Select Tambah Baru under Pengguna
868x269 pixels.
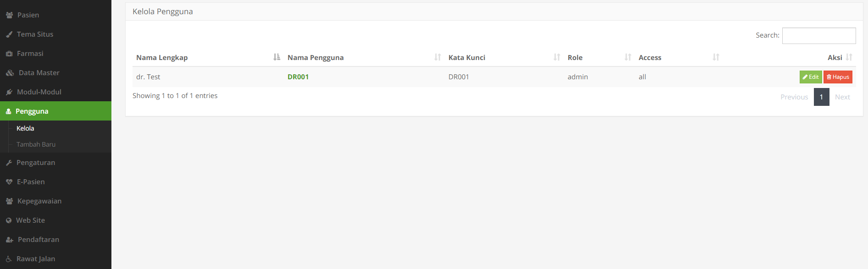pyautogui.click(x=35, y=144)
